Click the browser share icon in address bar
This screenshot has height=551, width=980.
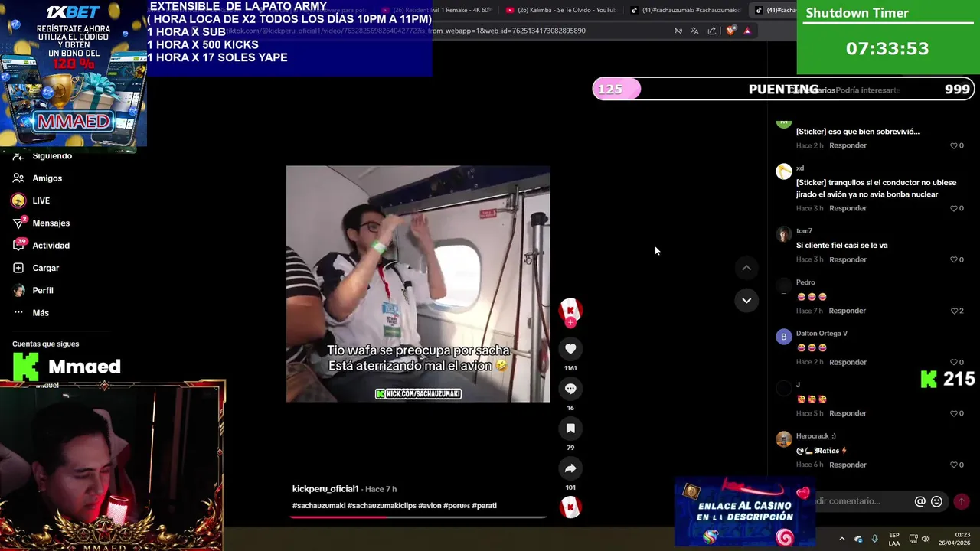coord(712,31)
